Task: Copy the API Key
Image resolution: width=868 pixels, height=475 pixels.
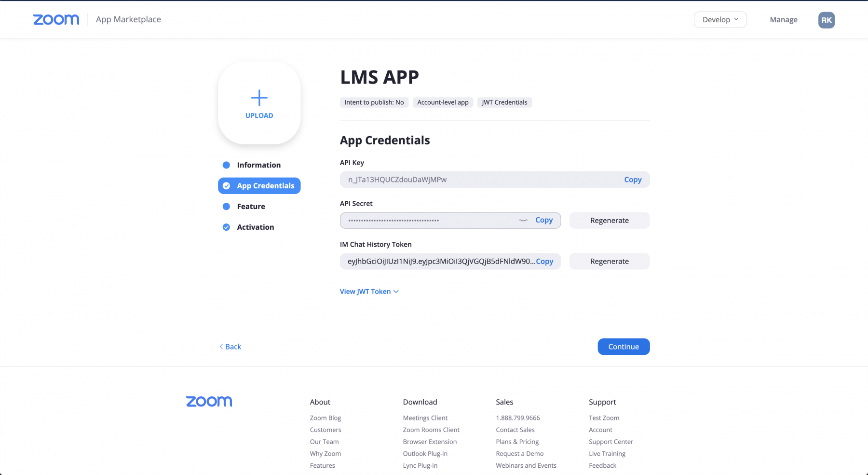Action: (x=633, y=180)
